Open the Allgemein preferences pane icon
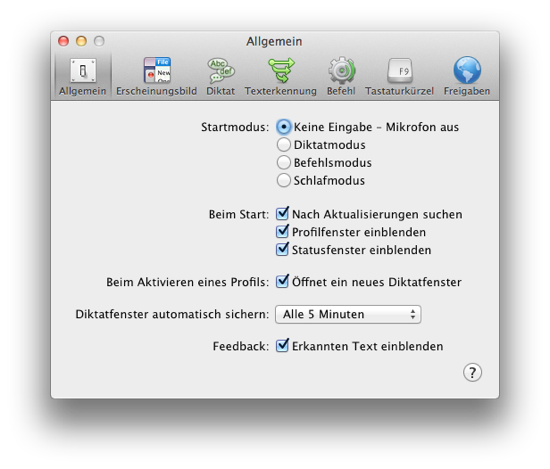Image resolution: width=550 pixels, height=469 pixels. click(x=83, y=71)
